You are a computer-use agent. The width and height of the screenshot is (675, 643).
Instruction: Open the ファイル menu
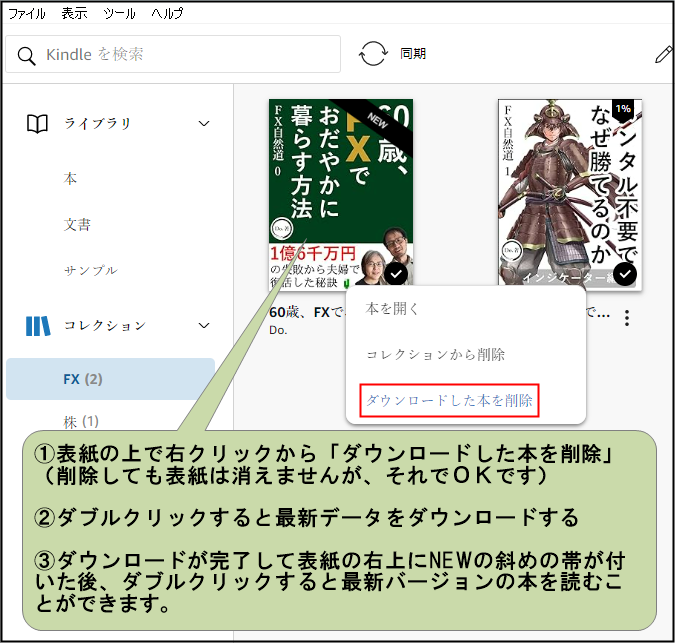coord(27,13)
